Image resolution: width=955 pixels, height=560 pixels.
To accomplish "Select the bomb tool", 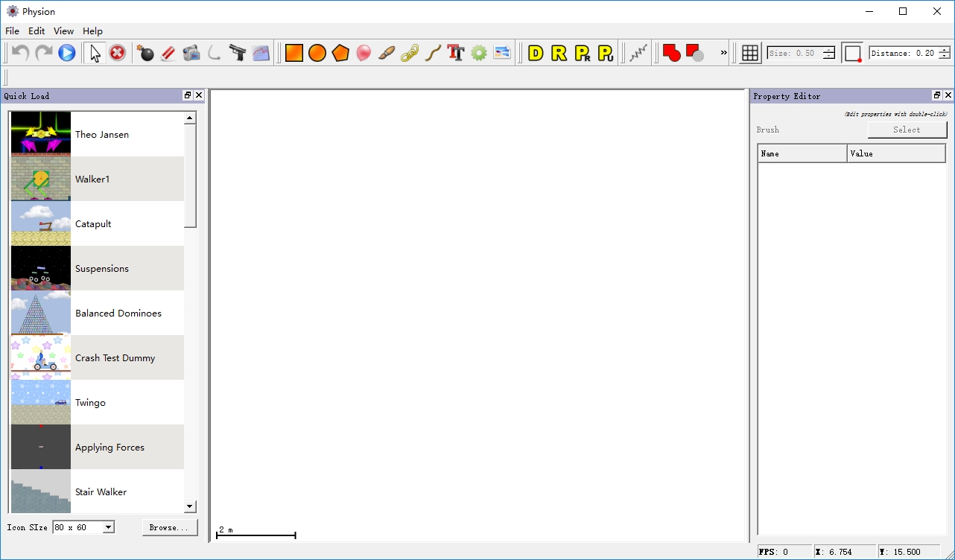I will pos(145,53).
